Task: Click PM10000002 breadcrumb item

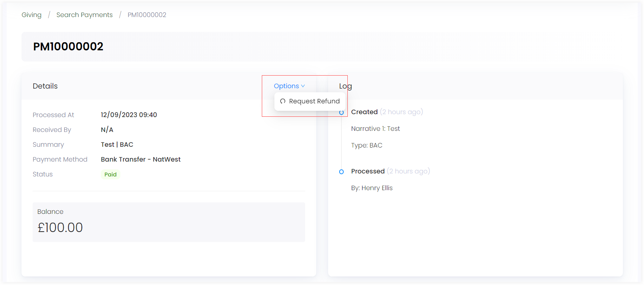Action: 147,15
